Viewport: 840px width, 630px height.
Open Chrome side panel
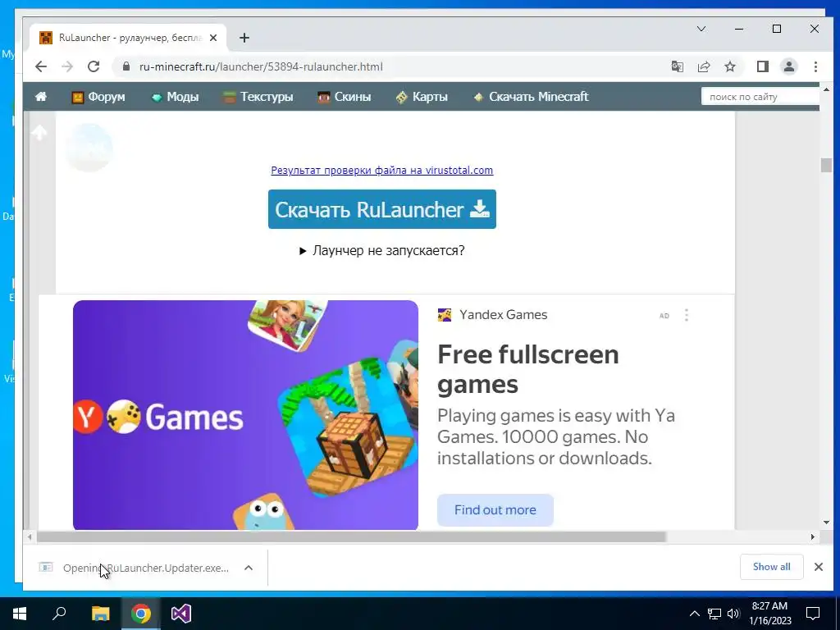[x=762, y=66]
